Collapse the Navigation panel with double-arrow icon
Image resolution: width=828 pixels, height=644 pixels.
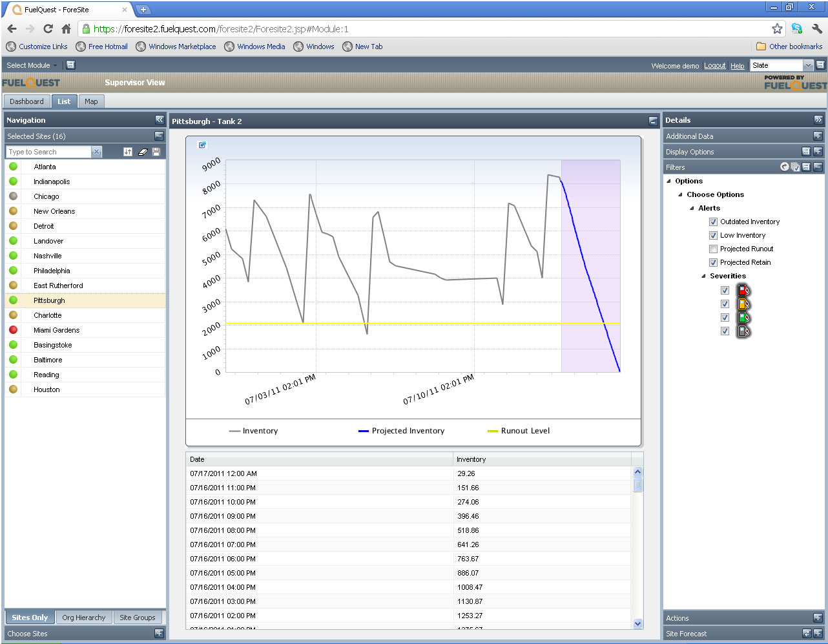coord(160,120)
